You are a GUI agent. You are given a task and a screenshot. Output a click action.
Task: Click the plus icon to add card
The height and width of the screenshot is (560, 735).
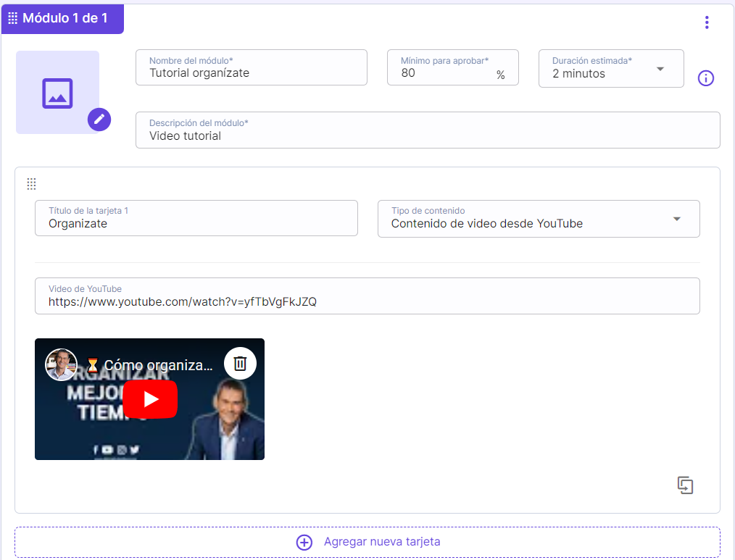click(x=304, y=542)
